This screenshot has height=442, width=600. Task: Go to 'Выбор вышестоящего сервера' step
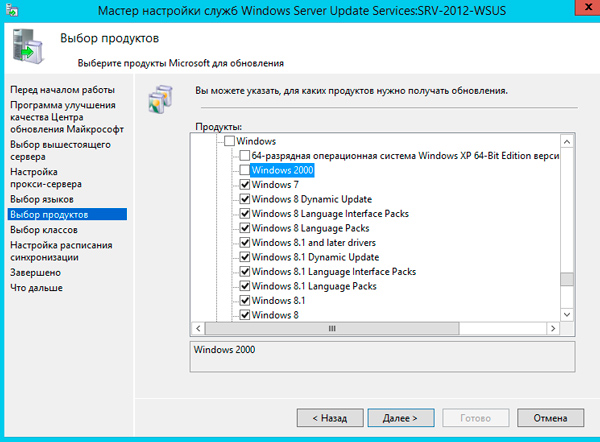(60, 150)
